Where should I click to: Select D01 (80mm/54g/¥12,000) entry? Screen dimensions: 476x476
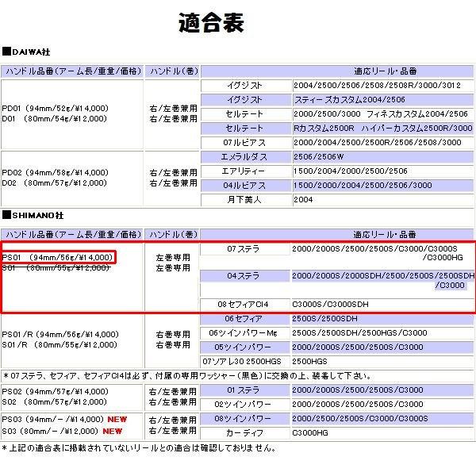pos(54,119)
